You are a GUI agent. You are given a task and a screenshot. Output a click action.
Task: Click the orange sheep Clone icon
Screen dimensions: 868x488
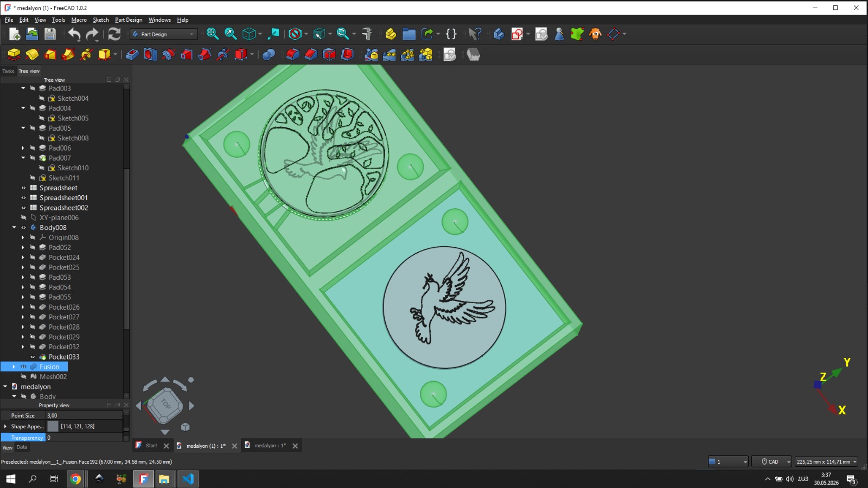pos(595,34)
